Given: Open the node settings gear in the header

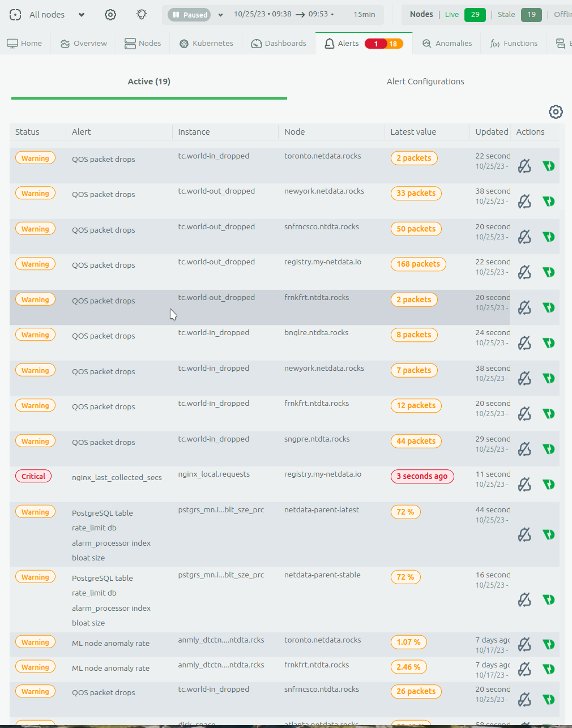Looking at the screenshot, I should [110, 14].
